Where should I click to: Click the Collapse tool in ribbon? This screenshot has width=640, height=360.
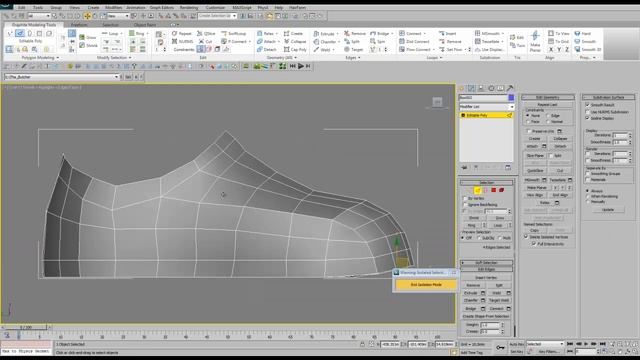[295, 41]
